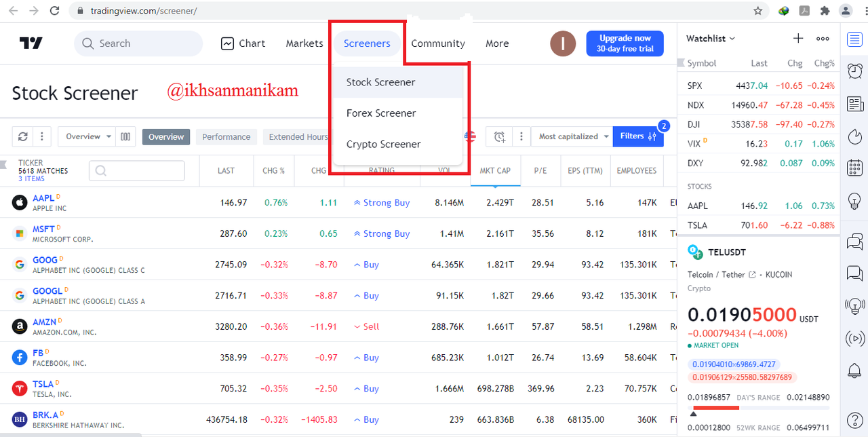868x437 pixels.
Task: Open the Streams play broadcast icon
Action: pyautogui.click(x=854, y=338)
